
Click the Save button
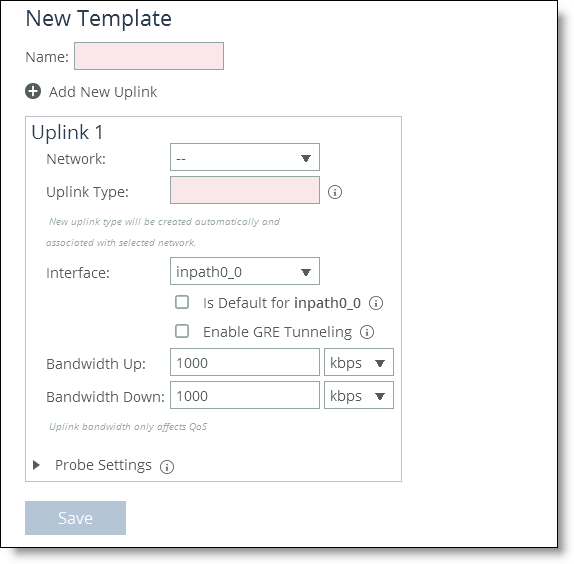click(x=75, y=518)
